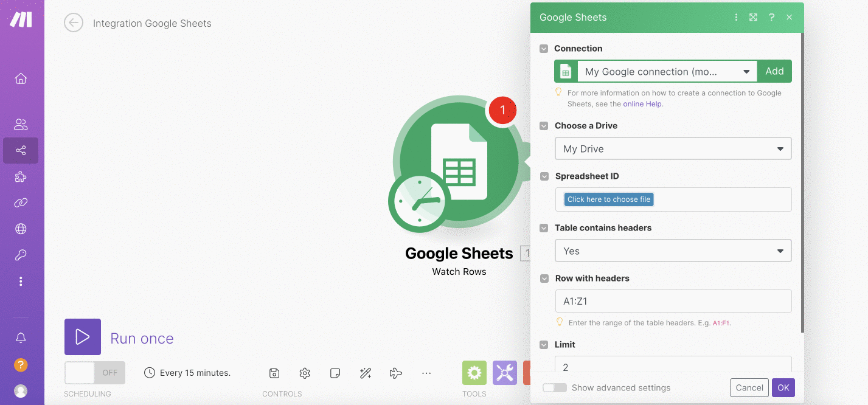
Task: Click the Limit input field
Action: coord(673,364)
